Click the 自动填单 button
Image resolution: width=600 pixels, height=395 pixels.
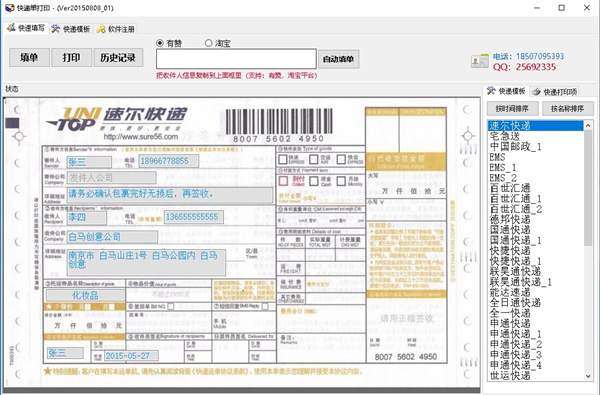click(338, 59)
